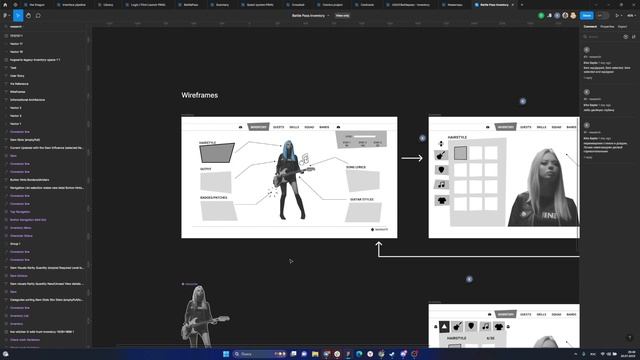Switch to the Battle Pass Inventory tab

point(494,4)
